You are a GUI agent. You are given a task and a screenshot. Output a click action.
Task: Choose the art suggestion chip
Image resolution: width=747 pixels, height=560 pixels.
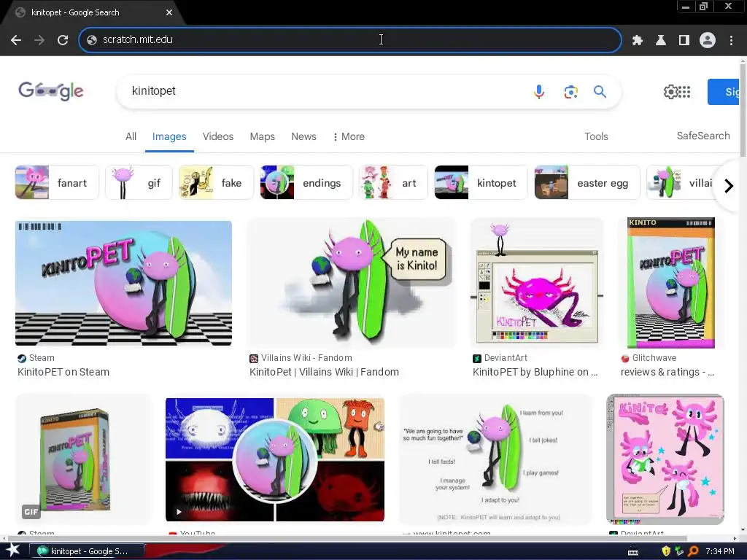click(x=393, y=182)
